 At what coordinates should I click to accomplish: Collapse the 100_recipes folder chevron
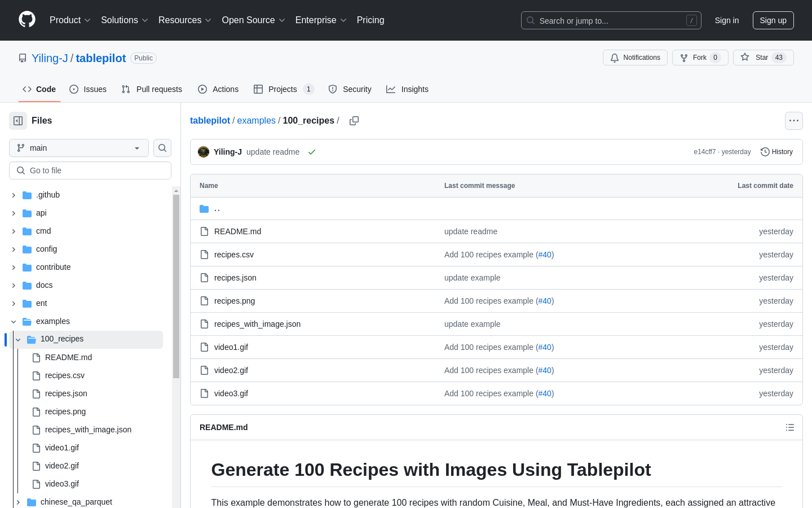[x=18, y=339]
